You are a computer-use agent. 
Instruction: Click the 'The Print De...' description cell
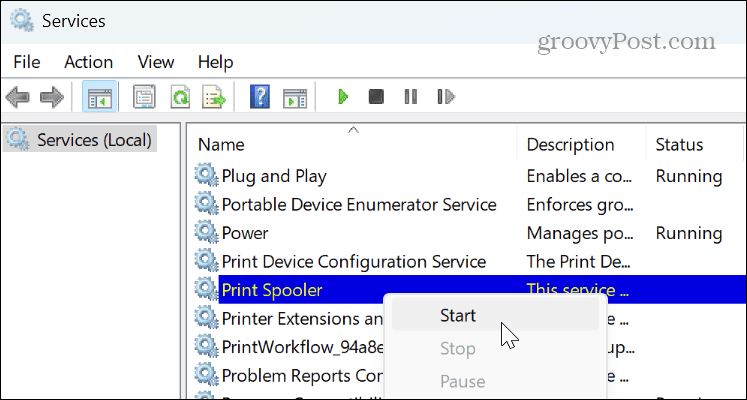(578, 261)
